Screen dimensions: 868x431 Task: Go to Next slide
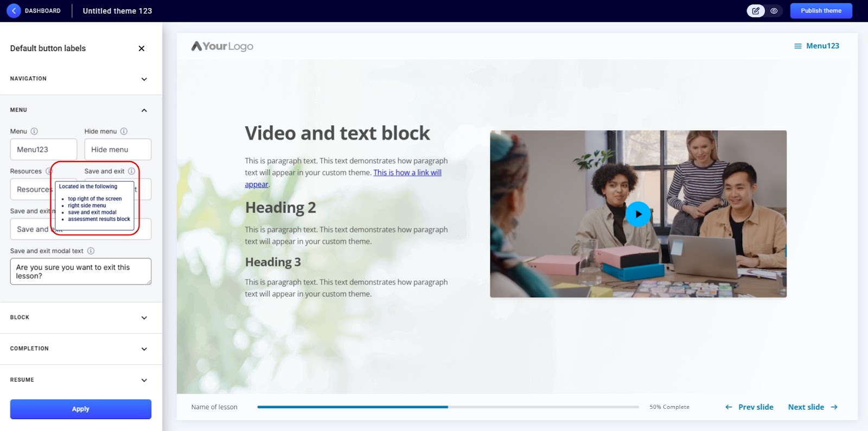pos(812,407)
